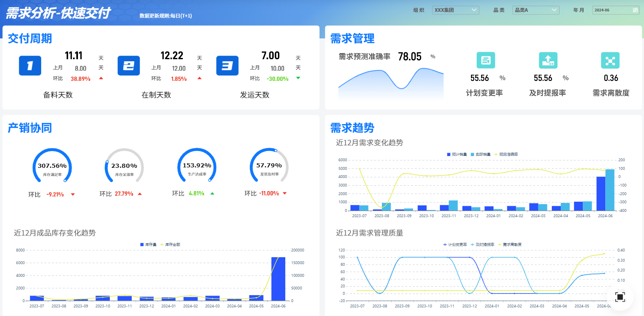Click the red down arrow beside -11.00%
The width and height of the screenshot is (644, 316).
click(x=285, y=194)
